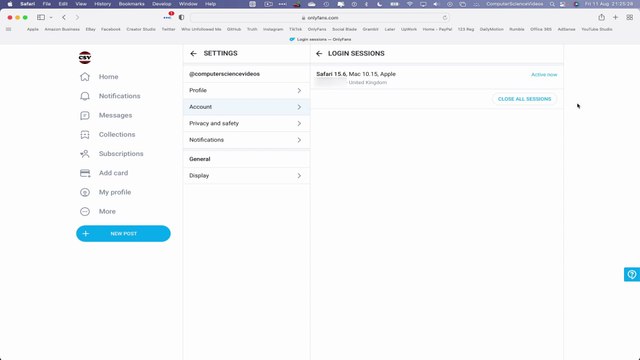640x360 pixels.
Task: Click the Spotlight search icon in the menu bar
Action: pyautogui.click(x=552, y=4)
